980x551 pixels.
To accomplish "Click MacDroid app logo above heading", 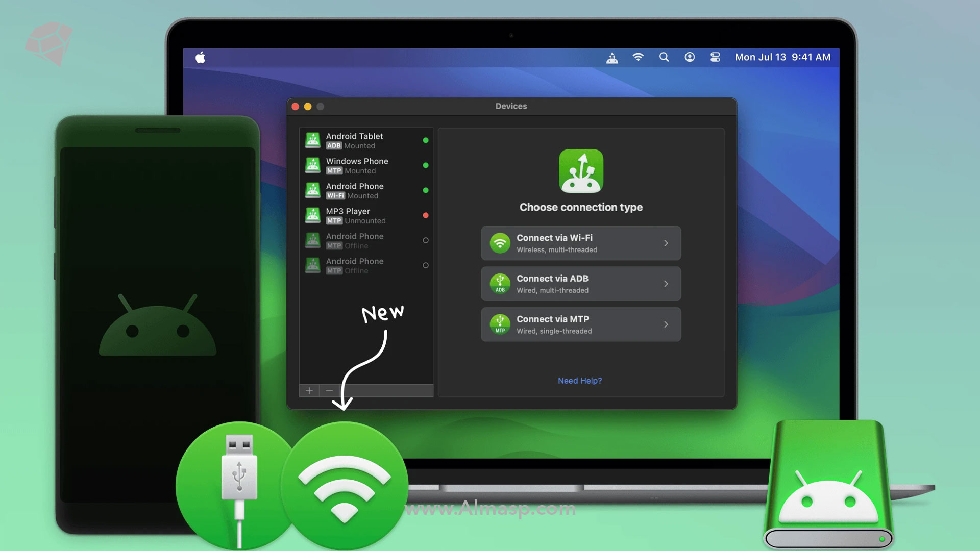I will pos(581,171).
